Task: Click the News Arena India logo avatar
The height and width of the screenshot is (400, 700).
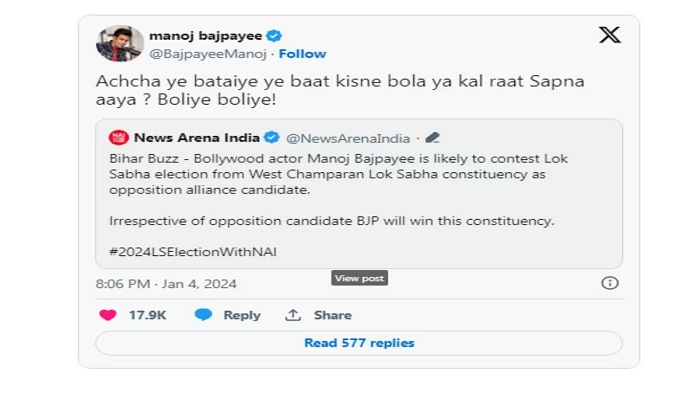Action: [x=118, y=137]
